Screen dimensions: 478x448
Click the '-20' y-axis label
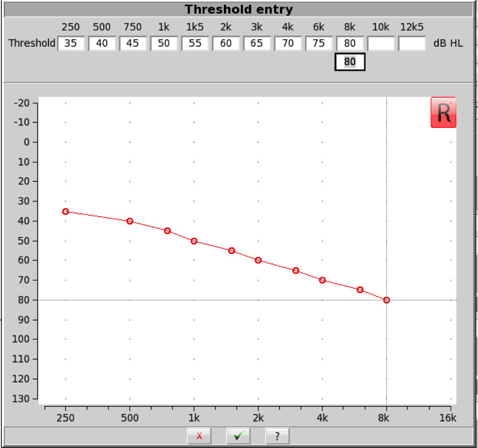(22, 103)
